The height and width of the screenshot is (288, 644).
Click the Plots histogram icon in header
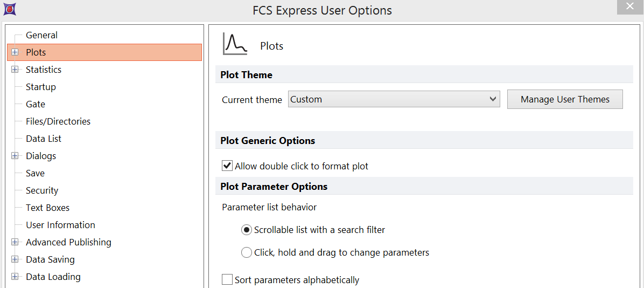point(235,44)
